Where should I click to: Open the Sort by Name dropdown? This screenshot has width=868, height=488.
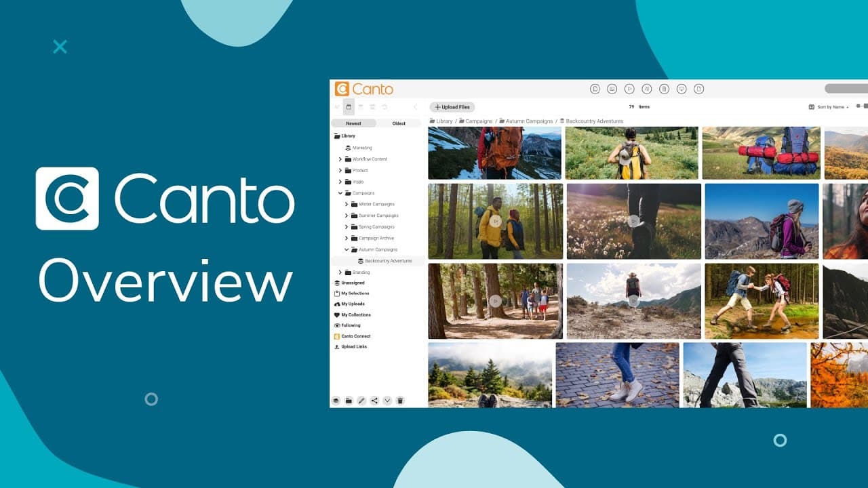[829, 107]
